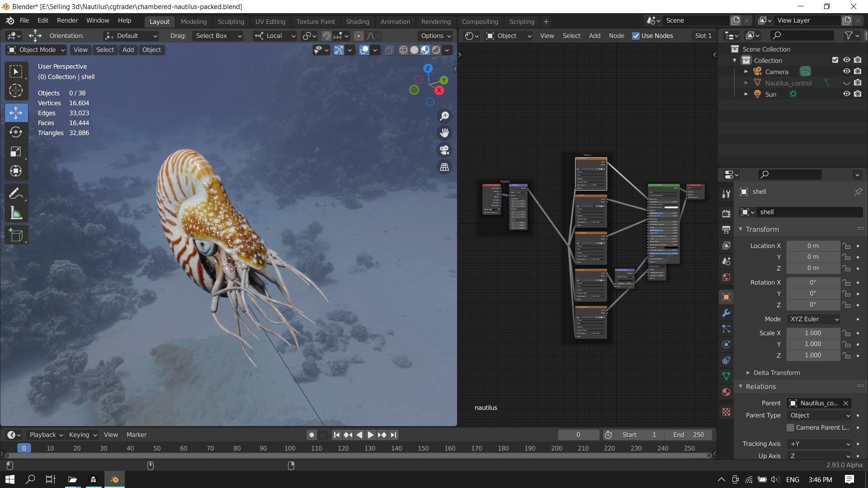868x488 pixels.
Task: Pin the shell properties panel
Action: point(858,192)
